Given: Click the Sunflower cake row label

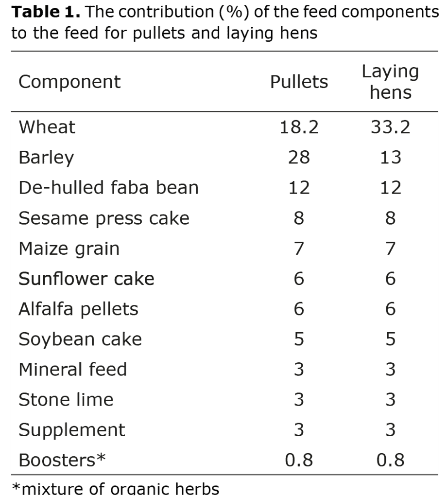Looking at the screenshot, I should (86, 279).
